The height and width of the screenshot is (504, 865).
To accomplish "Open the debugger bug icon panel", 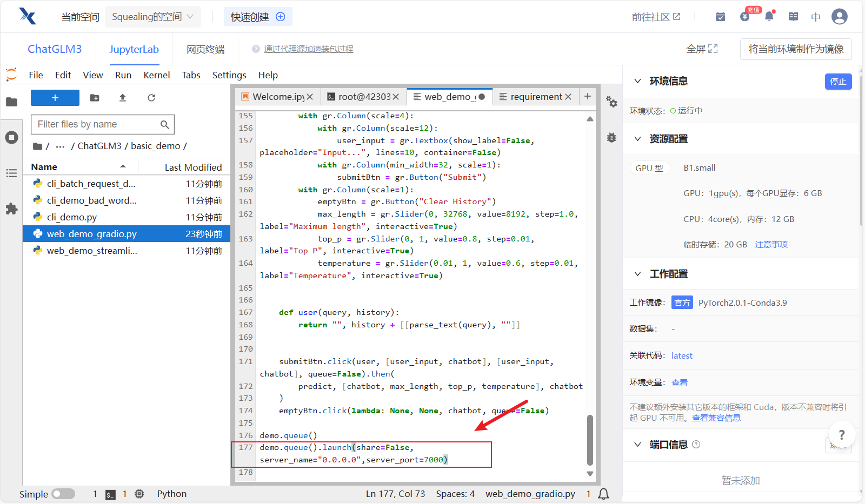I will 611,138.
